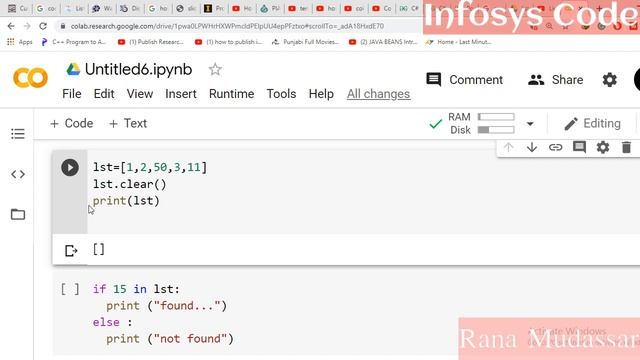Add a comment on the cell icon
Viewport: 640px width, 360px height.
[579, 147]
